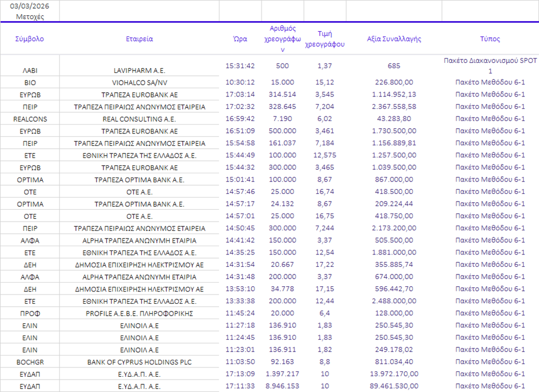Viewport: 539px width, 392px height.
Task: Click the value 209.224,44
Action: 394,204
